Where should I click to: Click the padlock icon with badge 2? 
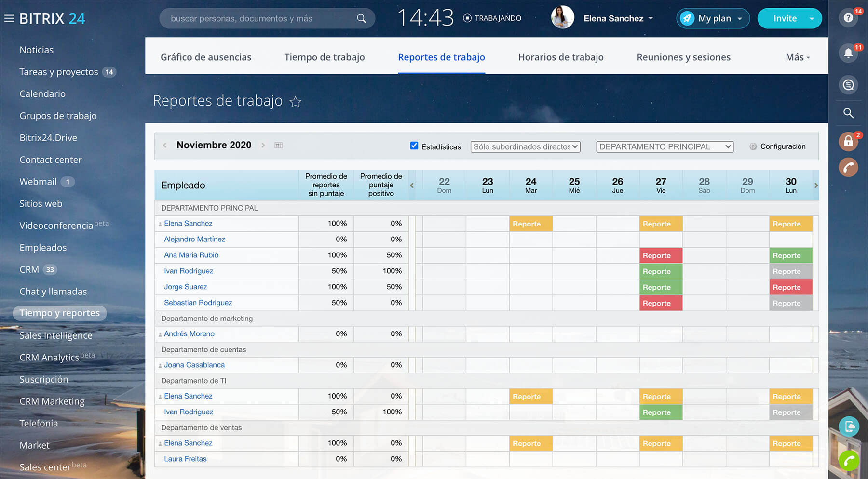tap(848, 142)
